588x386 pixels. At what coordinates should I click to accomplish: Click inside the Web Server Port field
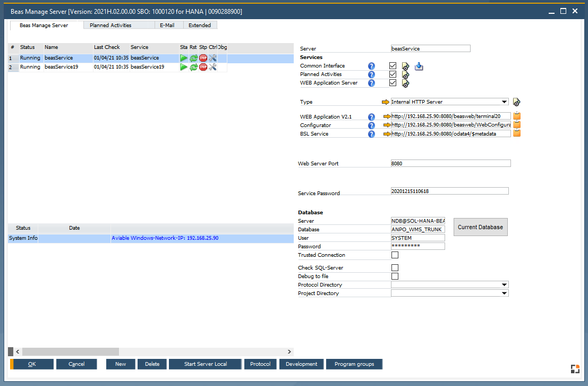click(449, 163)
